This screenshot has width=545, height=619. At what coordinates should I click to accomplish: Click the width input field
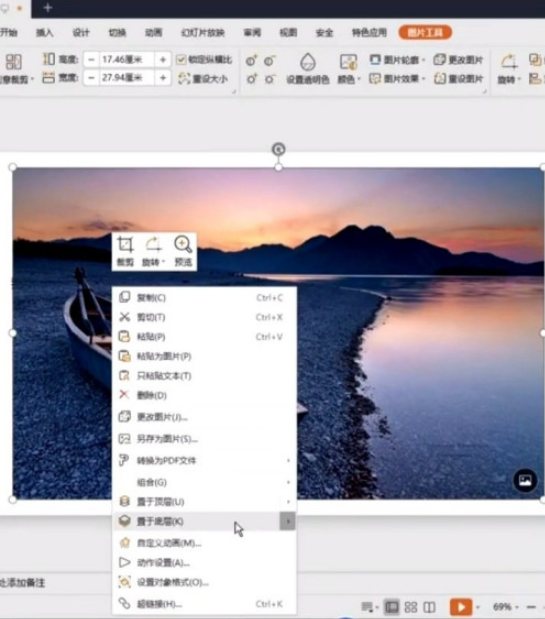click(126, 78)
